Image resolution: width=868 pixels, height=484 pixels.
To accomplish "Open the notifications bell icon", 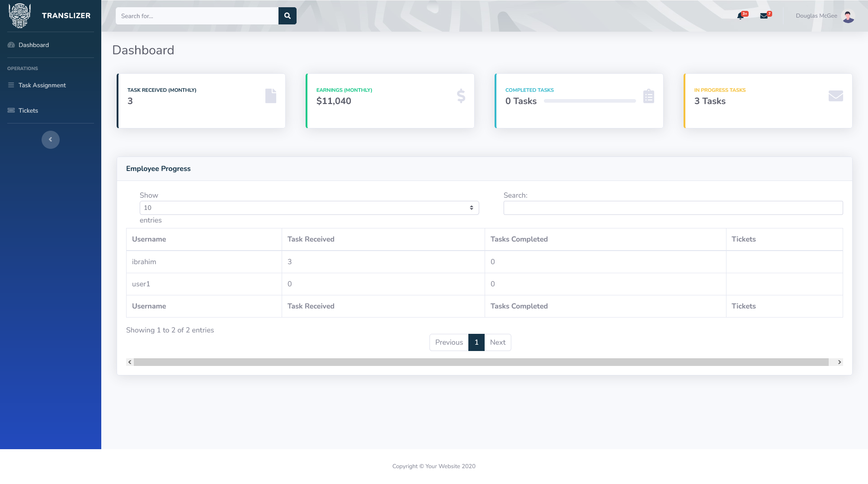I will tap(740, 16).
